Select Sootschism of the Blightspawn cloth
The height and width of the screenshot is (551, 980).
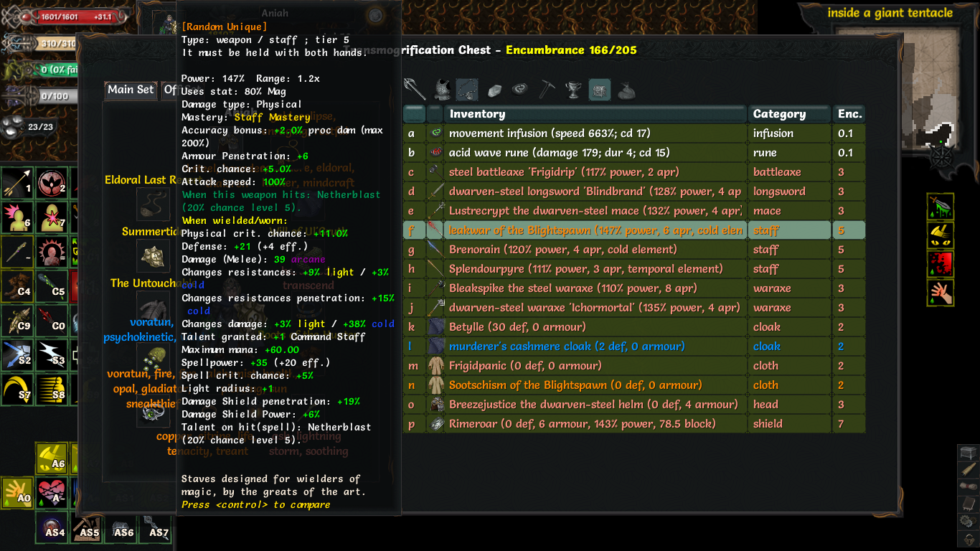634,385
